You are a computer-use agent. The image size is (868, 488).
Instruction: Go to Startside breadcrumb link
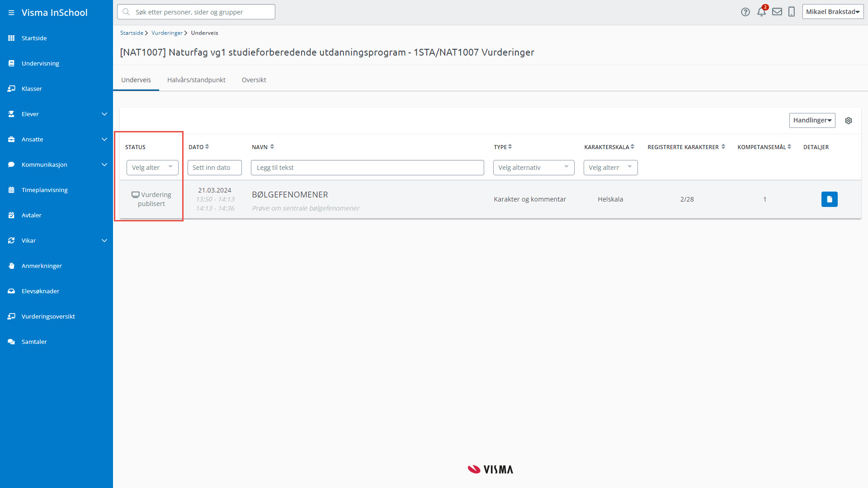(x=132, y=33)
